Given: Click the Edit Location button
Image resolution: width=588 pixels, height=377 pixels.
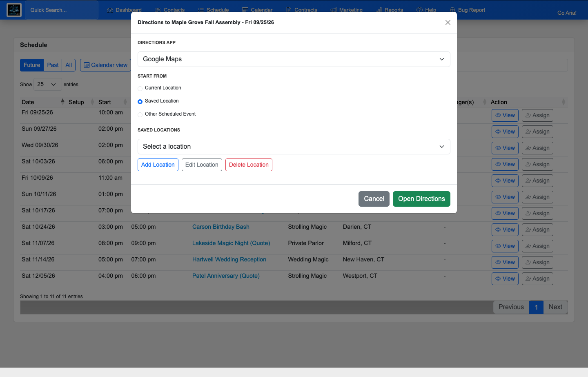Looking at the screenshot, I should pyautogui.click(x=202, y=165).
